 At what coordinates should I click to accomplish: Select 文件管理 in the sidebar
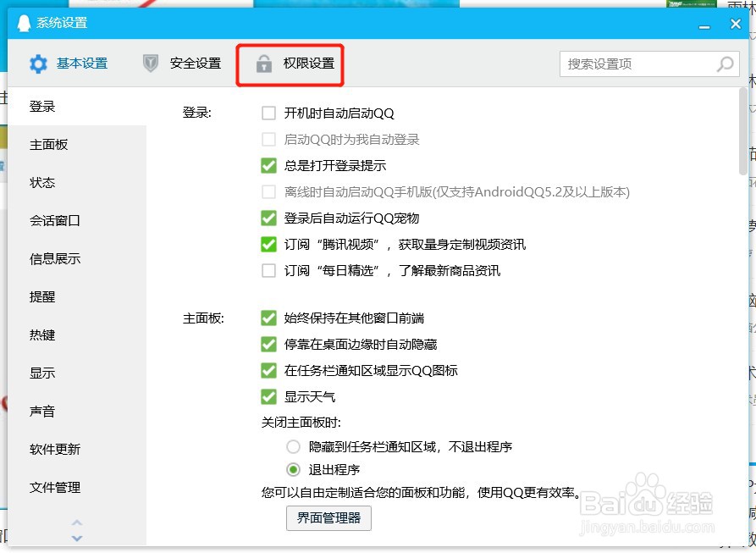tap(77, 487)
